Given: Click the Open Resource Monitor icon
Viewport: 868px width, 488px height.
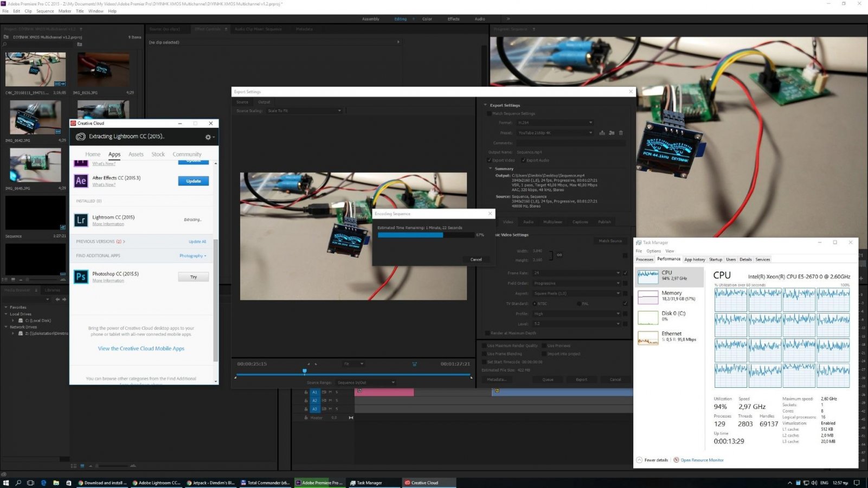Looking at the screenshot, I should [x=676, y=460].
